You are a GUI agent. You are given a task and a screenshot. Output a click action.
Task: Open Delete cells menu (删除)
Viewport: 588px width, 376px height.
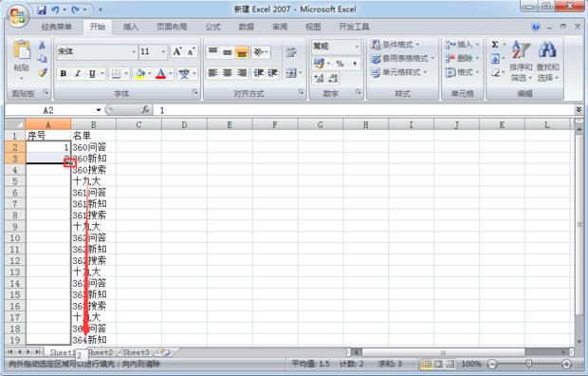tap(462, 59)
